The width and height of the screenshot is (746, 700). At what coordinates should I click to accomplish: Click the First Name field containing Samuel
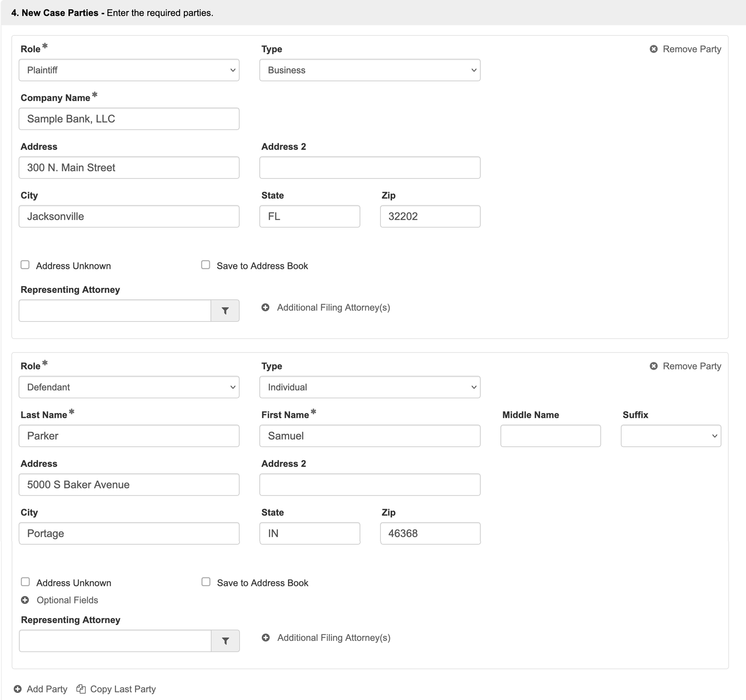[370, 436]
